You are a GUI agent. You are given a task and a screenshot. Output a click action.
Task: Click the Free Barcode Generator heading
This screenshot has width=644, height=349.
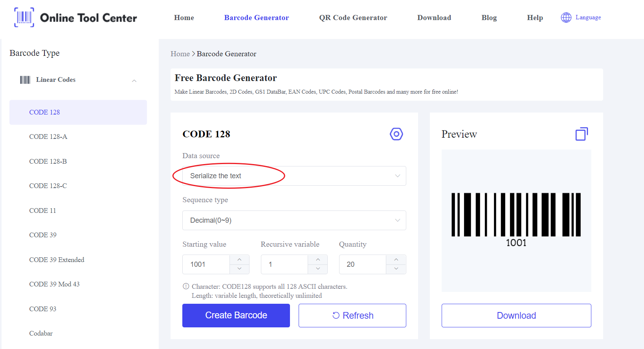(226, 78)
